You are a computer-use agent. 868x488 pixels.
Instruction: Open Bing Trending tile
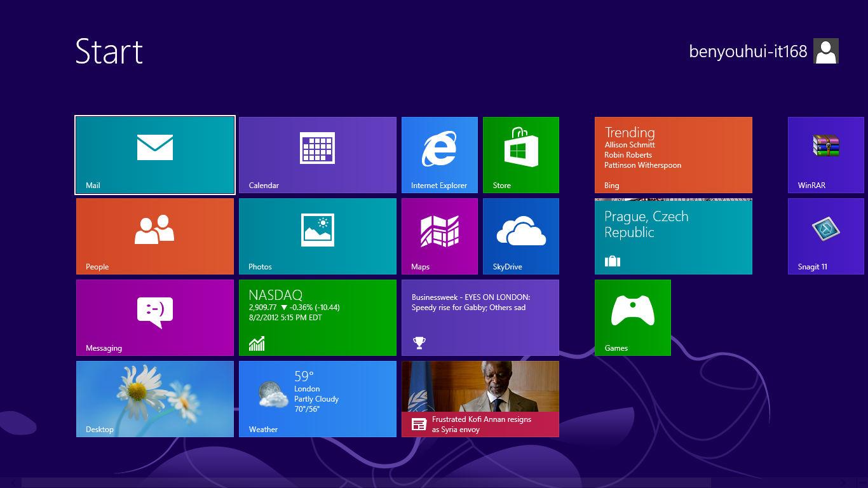674,155
